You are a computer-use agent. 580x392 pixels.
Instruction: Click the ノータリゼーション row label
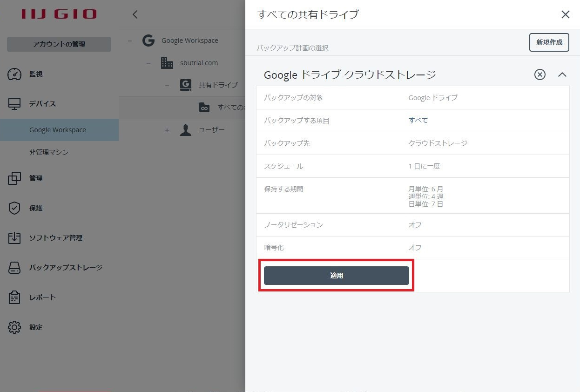pos(293,224)
